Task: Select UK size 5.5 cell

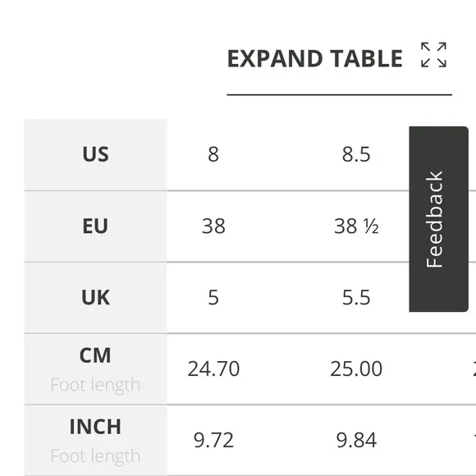Action: tap(356, 297)
